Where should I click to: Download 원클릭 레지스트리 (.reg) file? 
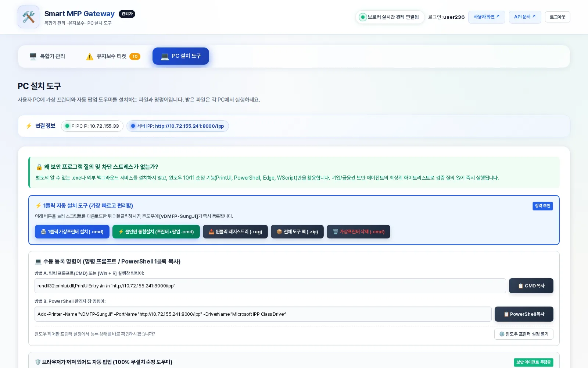coord(235,232)
